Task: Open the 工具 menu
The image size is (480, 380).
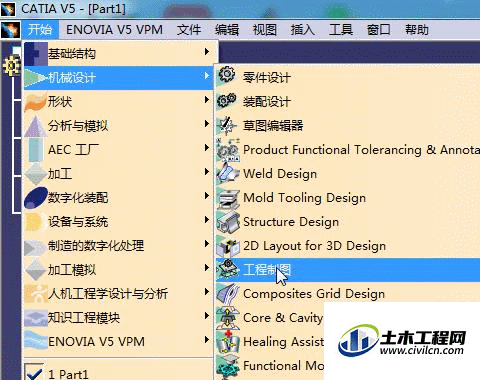Action: click(341, 30)
